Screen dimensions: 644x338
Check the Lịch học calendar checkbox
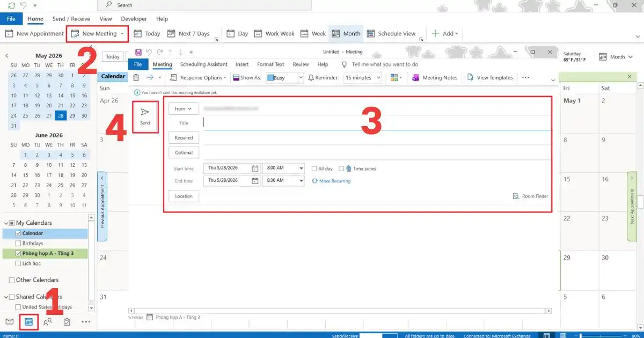point(19,263)
